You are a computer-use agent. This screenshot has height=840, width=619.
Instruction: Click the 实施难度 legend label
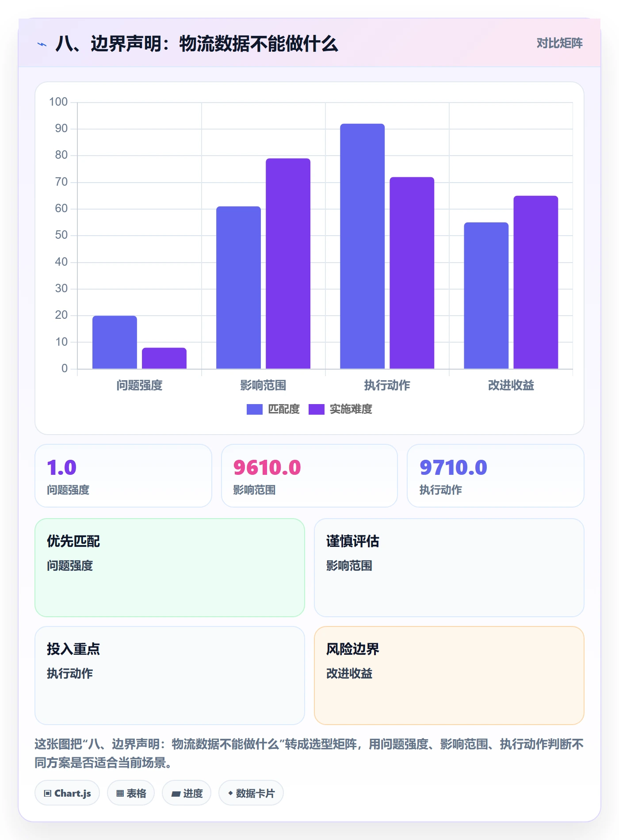(x=351, y=409)
